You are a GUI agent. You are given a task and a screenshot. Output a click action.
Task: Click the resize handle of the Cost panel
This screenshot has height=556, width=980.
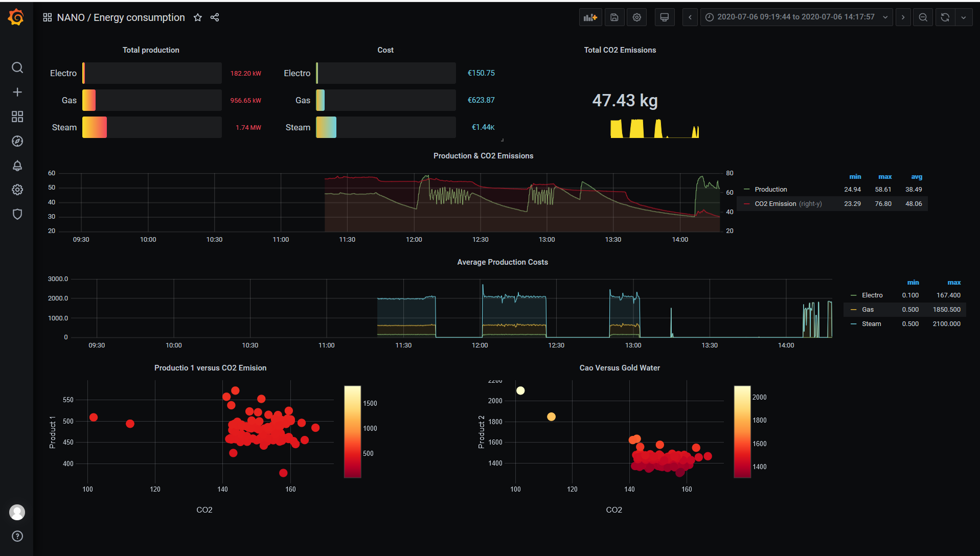point(502,140)
